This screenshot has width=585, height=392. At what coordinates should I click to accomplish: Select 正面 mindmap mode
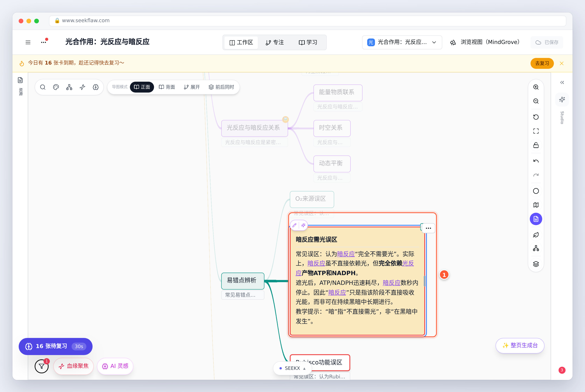click(x=142, y=87)
